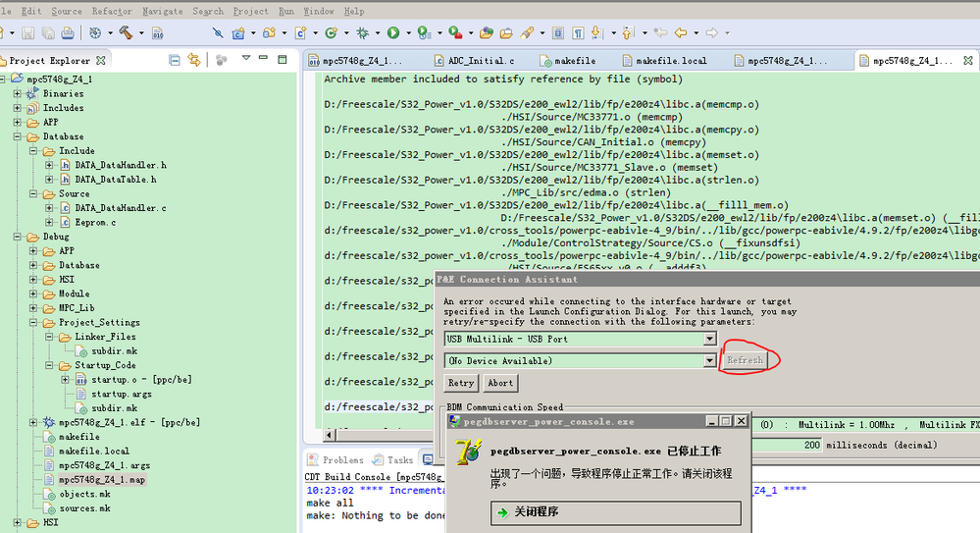Click the Last Edit Location icon
Screen dimensions: 980x533
(x=660, y=33)
